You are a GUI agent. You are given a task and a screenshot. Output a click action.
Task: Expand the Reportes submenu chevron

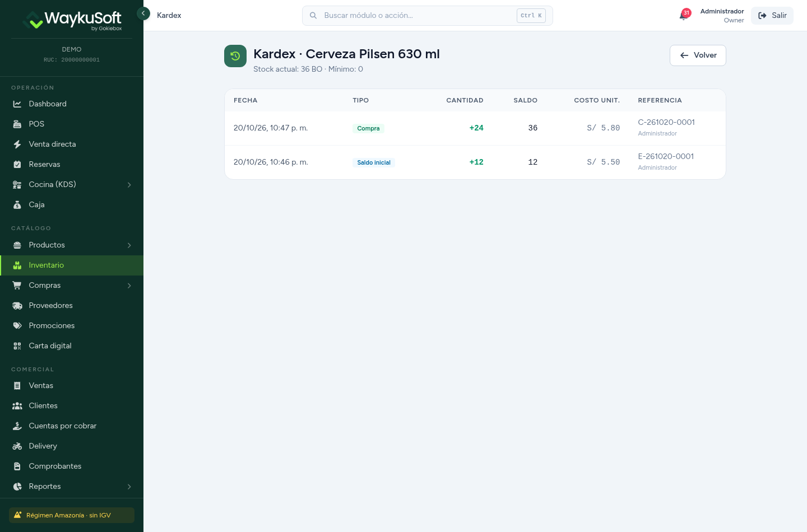[129, 487]
